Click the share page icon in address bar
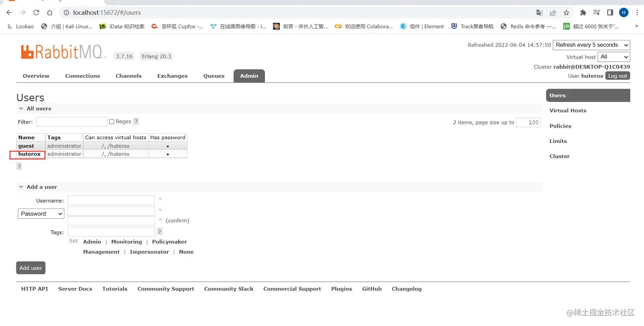This screenshot has width=644, height=326. 553,13
